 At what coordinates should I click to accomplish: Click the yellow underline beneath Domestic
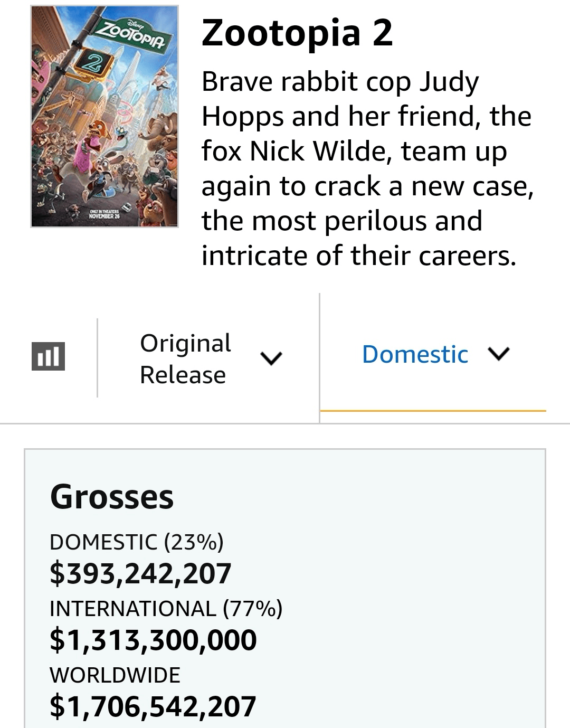pos(433,410)
